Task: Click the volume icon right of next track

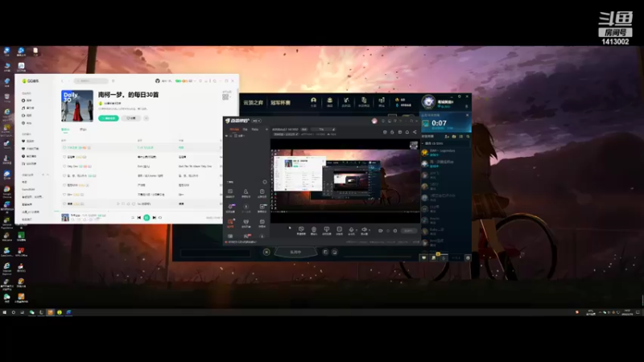Action: pos(160,217)
